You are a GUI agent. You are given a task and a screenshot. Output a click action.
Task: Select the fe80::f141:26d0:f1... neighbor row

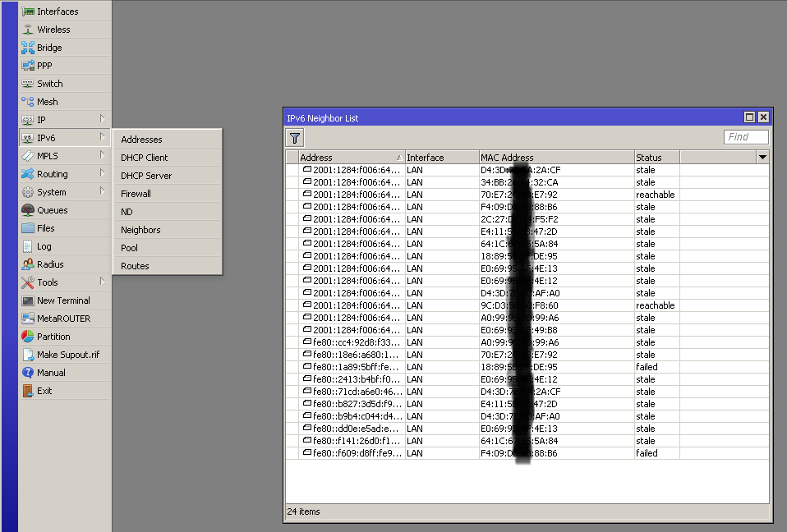527,441
